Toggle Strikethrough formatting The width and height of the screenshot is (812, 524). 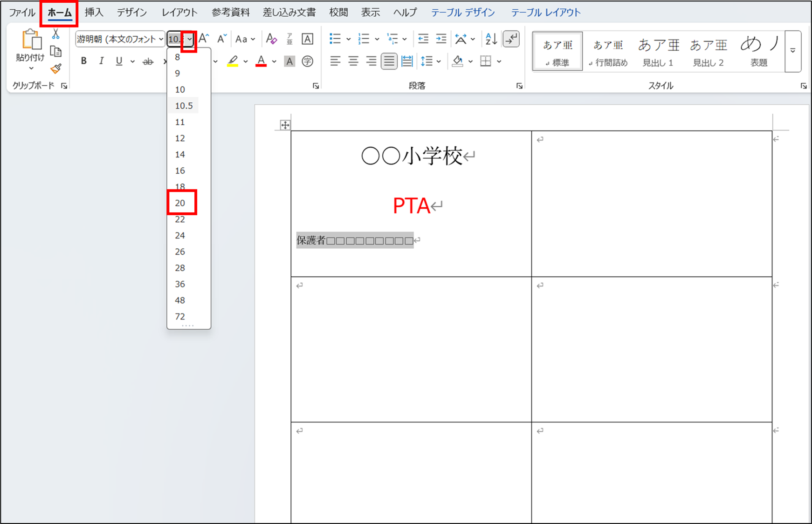pyautogui.click(x=148, y=61)
